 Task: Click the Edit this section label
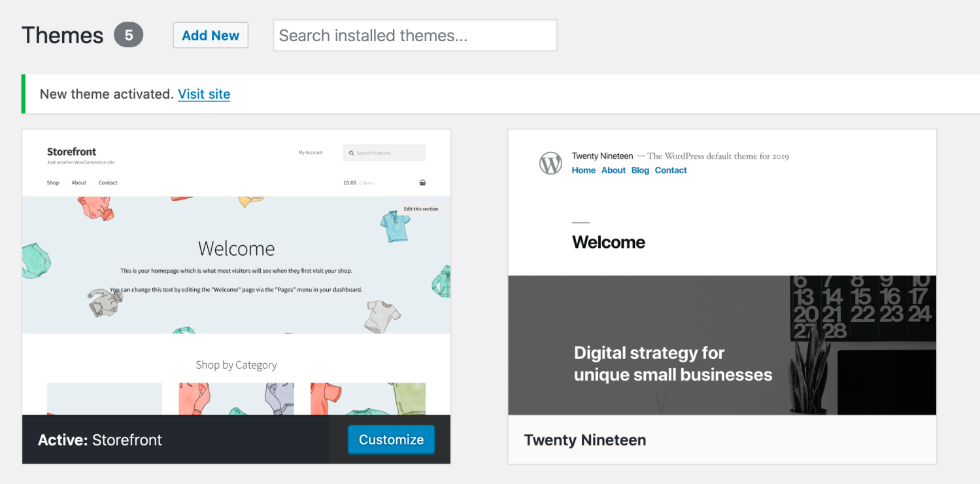coord(422,209)
